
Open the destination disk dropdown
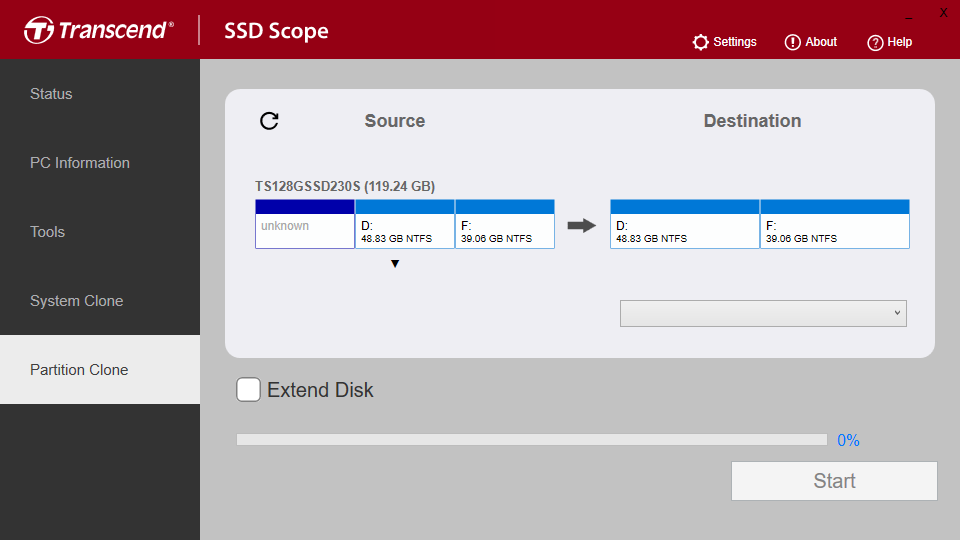[x=763, y=313]
